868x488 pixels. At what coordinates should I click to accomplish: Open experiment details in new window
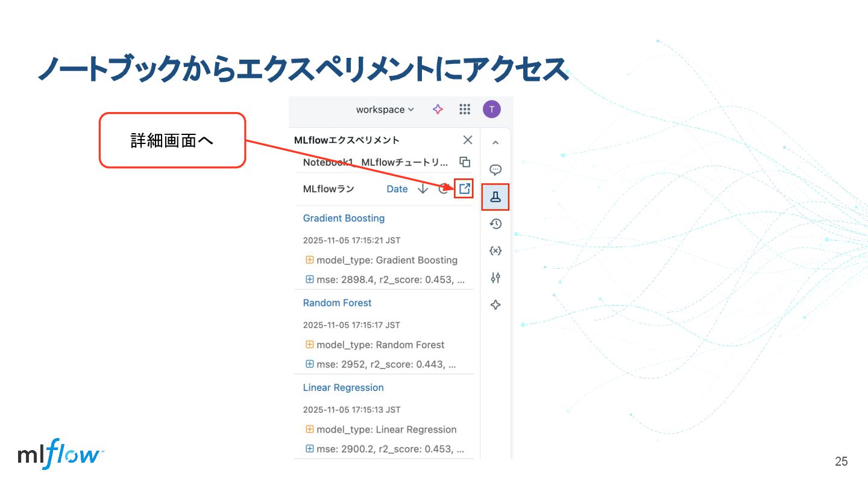pyautogui.click(x=464, y=189)
